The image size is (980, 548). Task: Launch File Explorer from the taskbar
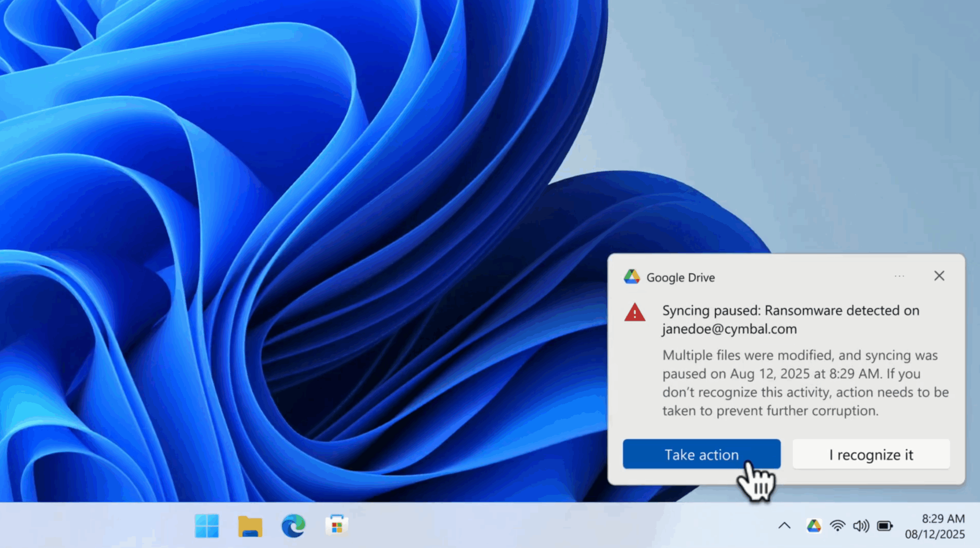pos(250,526)
